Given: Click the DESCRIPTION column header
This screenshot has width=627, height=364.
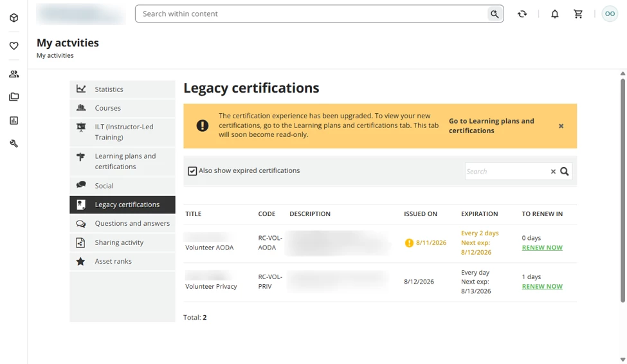Looking at the screenshot, I should (310, 214).
